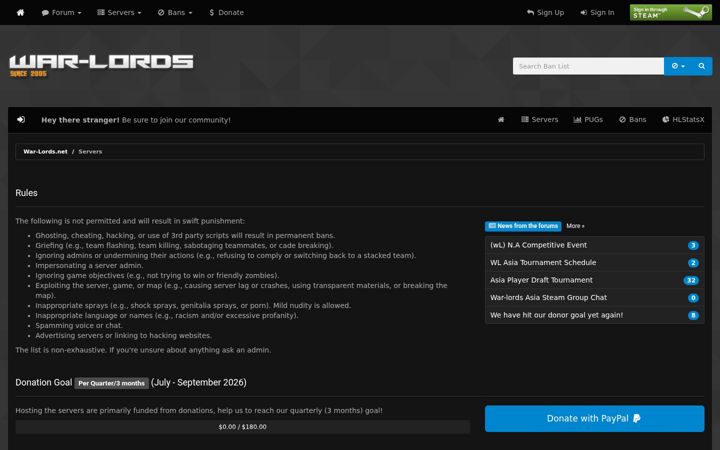The image size is (720, 450).
Task: Open the Forum dropdown menu
Action: (62, 12)
